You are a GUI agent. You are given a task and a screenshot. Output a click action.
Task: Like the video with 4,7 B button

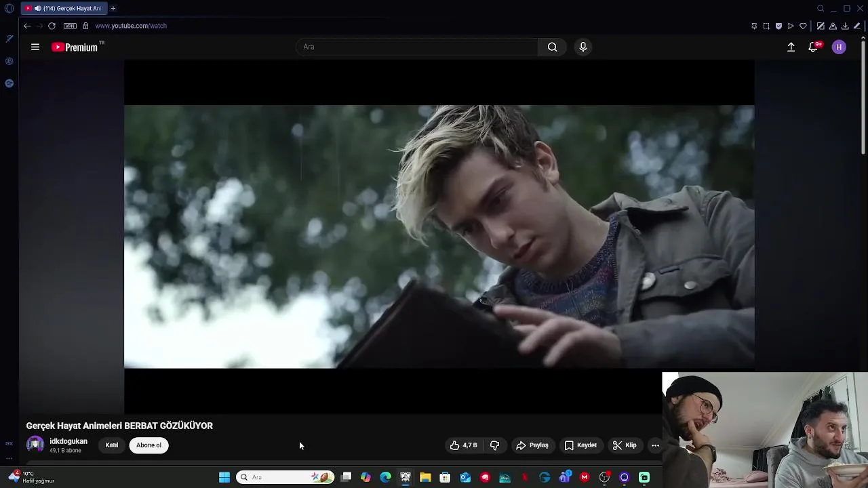point(464,445)
